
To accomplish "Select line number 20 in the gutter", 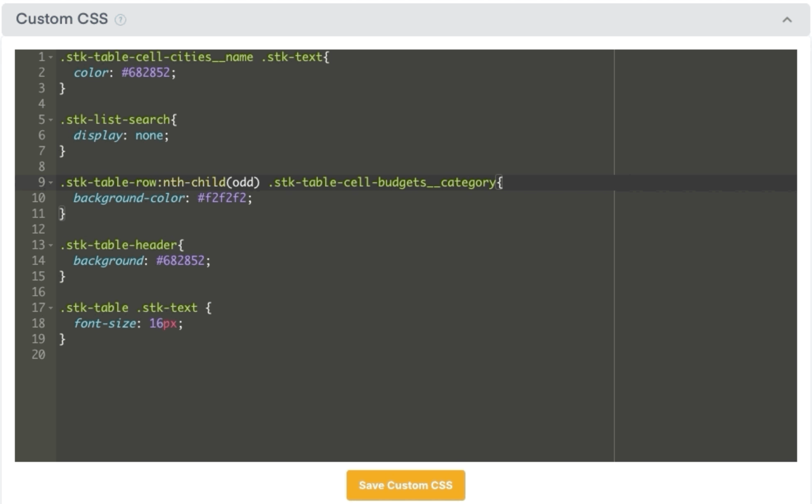I will [x=38, y=355].
